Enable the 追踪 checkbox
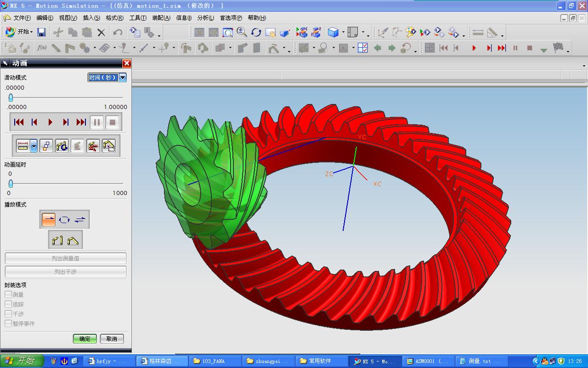The image size is (588, 368). pyautogui.click(x=8, y=304)
